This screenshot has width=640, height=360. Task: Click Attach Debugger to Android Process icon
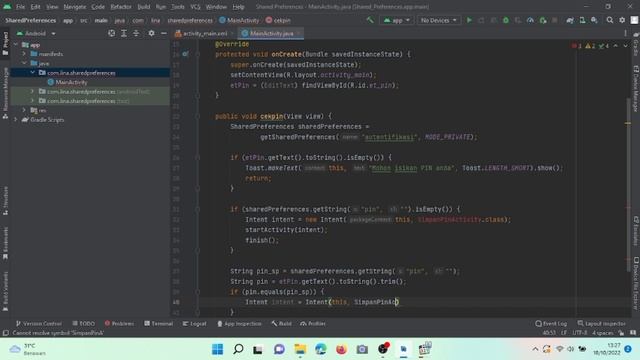coord(543,20)
